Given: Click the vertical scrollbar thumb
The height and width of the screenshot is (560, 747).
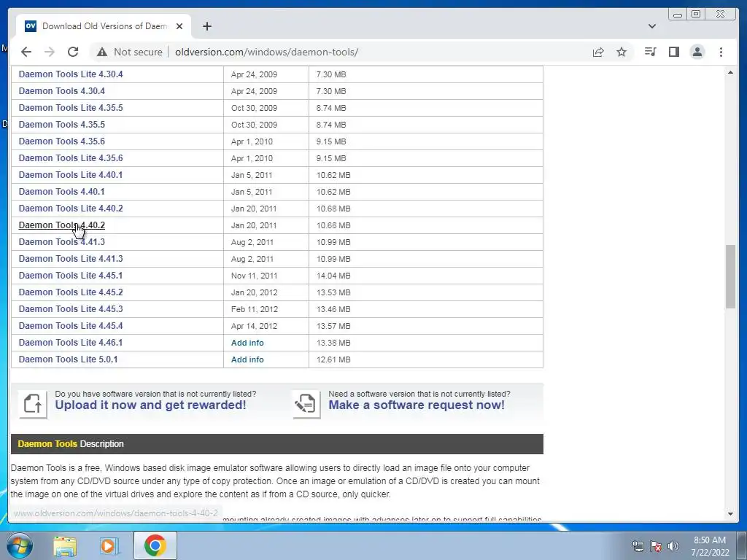Looking at the screenshot, I should 730,276.
